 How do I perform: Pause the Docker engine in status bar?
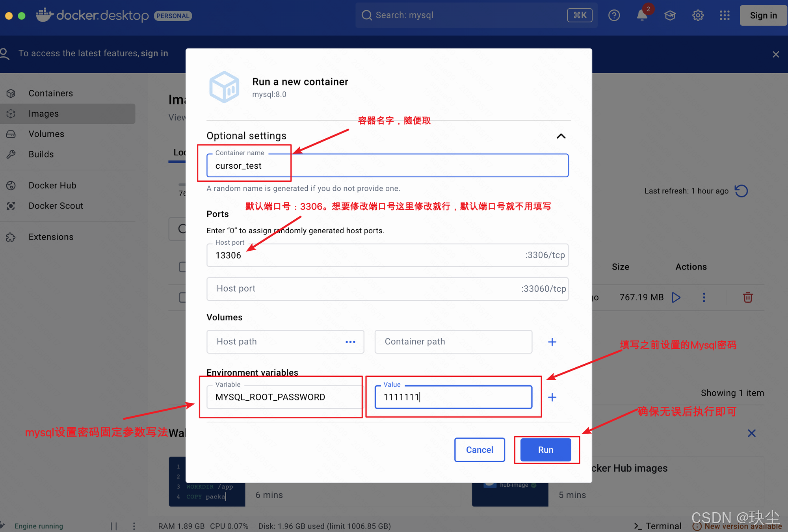coord(114,526)
